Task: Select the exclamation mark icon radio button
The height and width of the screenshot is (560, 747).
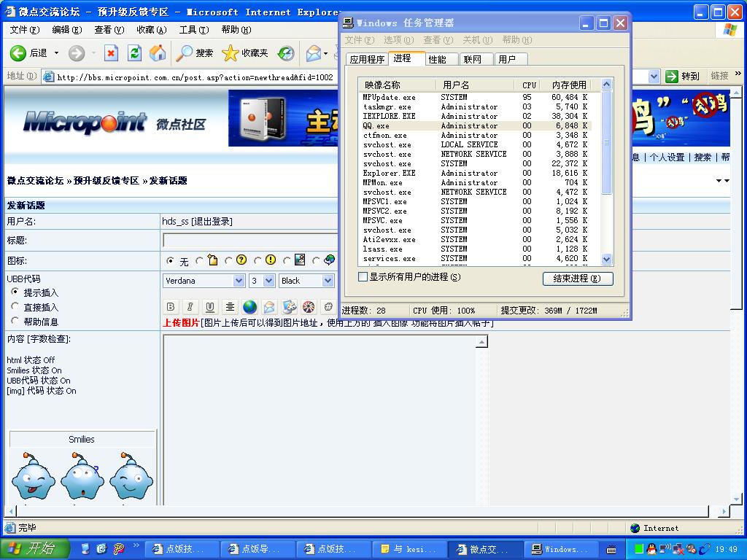Action: pyautogui.click(x=258, y=260)
